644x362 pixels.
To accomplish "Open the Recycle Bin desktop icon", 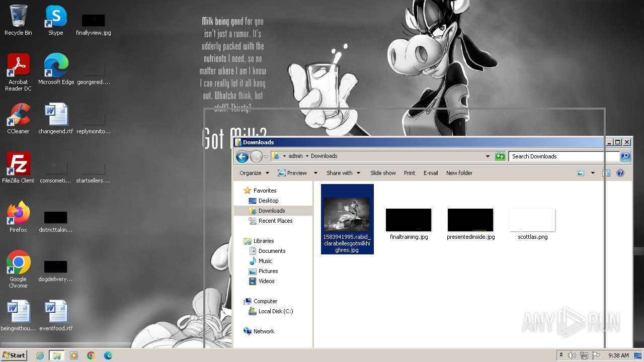I will [x=18, y=20].
